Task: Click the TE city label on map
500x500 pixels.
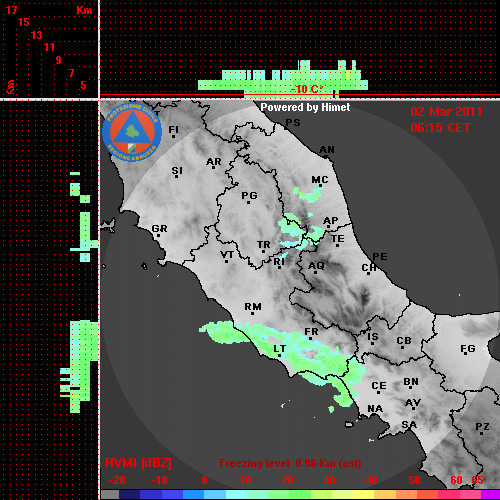Action: coord(338,239)
